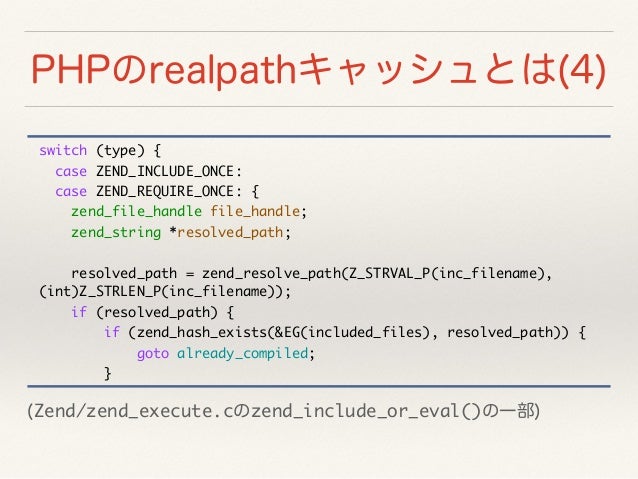Click the line "case ZEND_REQUIRE_ONCE: {"
Screen dimensions: 638x479
pos(157,191)
